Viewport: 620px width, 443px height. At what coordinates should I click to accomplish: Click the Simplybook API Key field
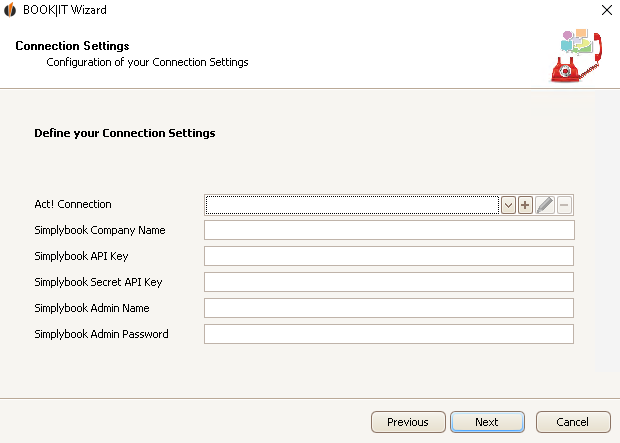point(389,256)
